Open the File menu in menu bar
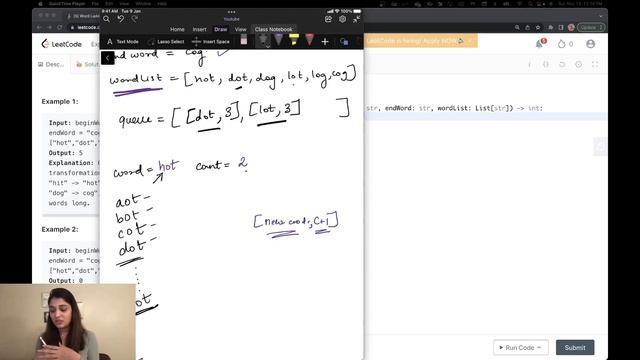This screenshot has width=640, height=360. pos(95,3)
